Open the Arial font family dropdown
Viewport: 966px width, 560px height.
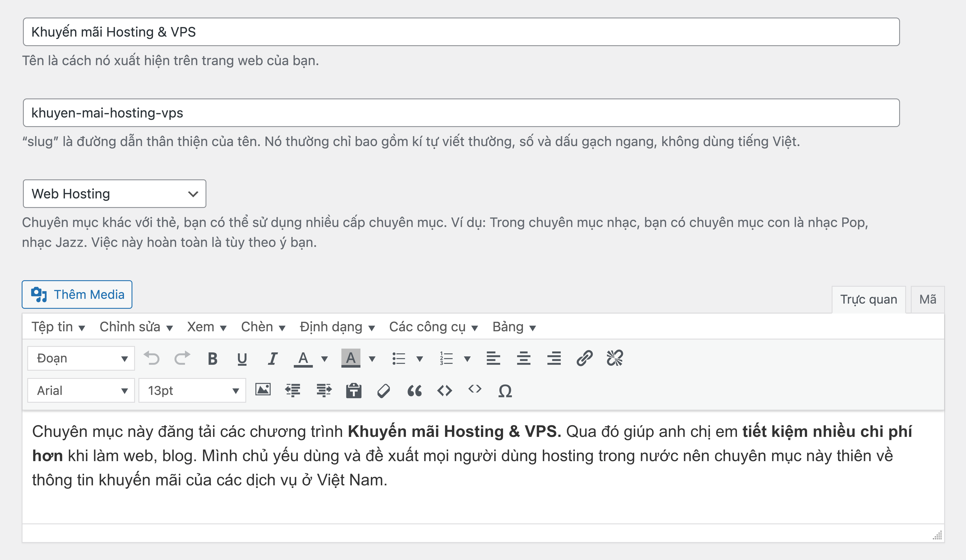coord(81,390)
